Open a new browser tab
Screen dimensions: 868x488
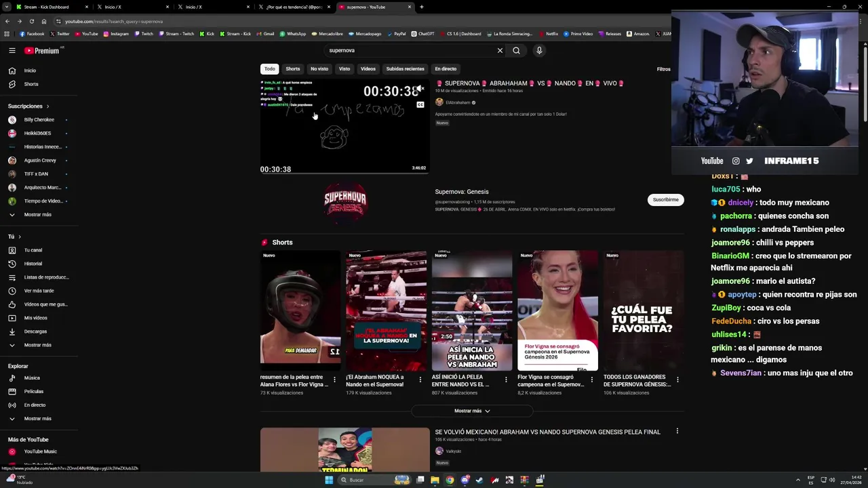point(422,7)
